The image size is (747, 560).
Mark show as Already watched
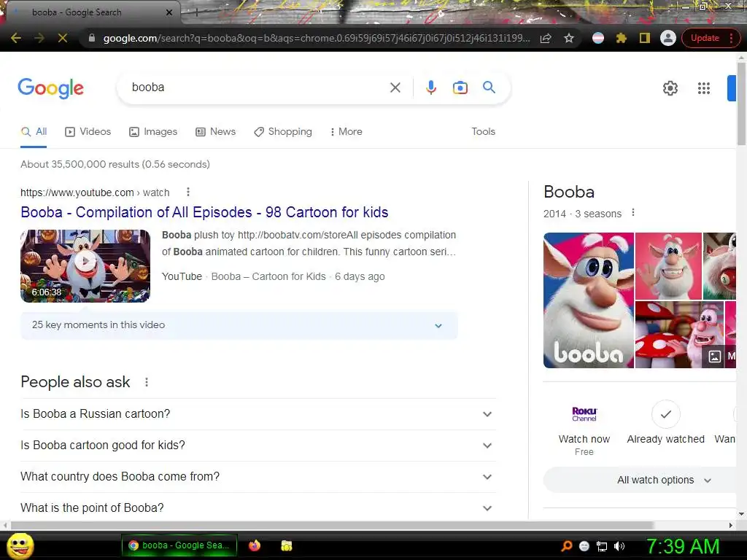click(x=665, y=424)
